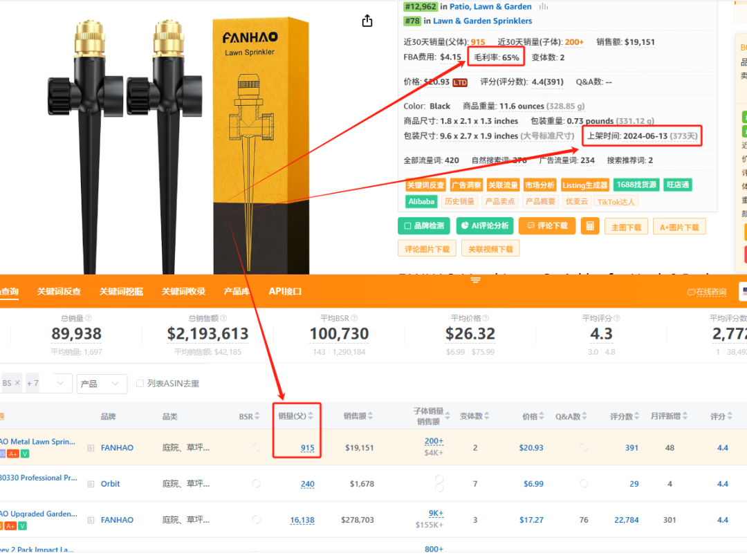Sort by 月评新增 column
Viewport: 747px width, 560px height.
685,416
